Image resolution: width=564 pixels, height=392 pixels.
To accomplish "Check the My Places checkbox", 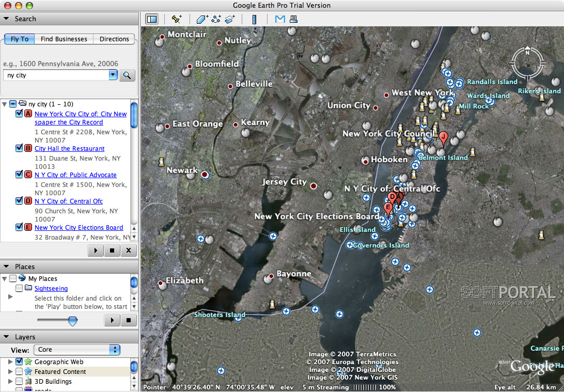I will click(12, 278).
